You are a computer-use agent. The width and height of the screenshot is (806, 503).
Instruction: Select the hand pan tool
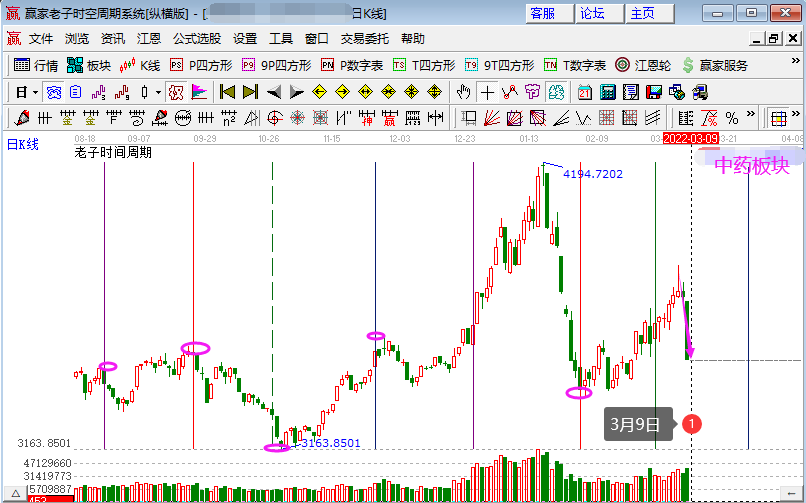(464, 92)
